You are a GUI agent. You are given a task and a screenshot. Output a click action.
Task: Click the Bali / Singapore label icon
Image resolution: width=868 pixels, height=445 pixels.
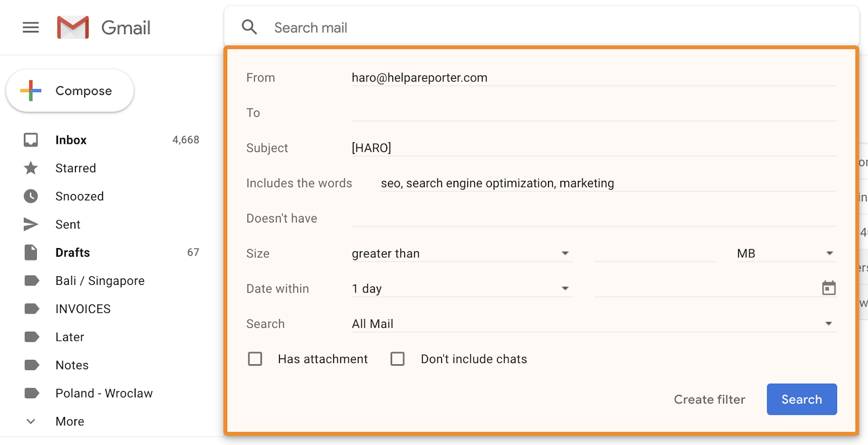coord(32,281)
